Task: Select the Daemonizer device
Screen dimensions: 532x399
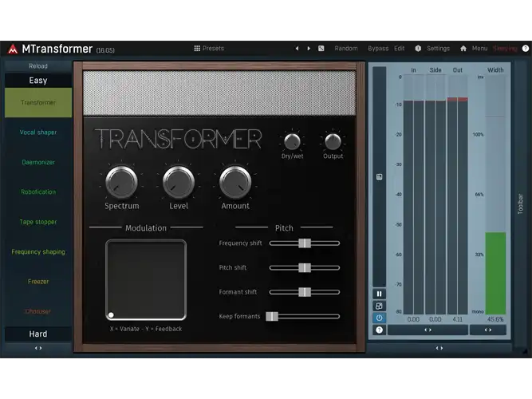Action: pyautogui.click(x=38, y=162)
